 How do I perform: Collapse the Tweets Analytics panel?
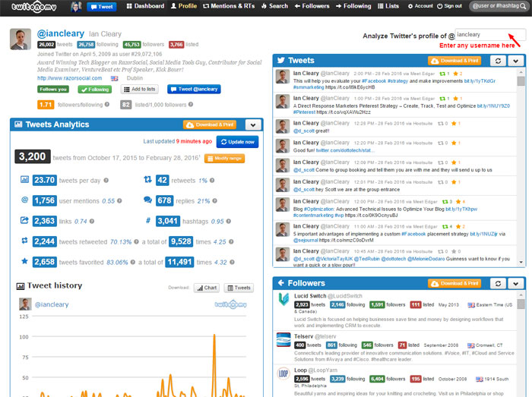[x=253, y=125]
